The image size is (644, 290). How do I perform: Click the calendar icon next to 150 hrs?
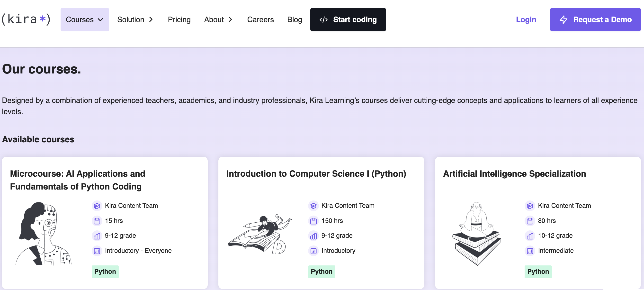[313, 221]
